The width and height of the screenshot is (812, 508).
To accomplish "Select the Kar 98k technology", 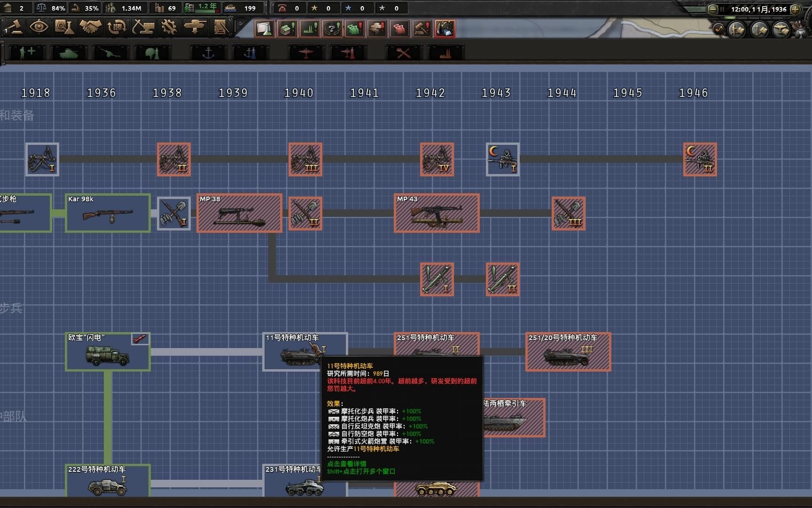I will tap(108, 213).
